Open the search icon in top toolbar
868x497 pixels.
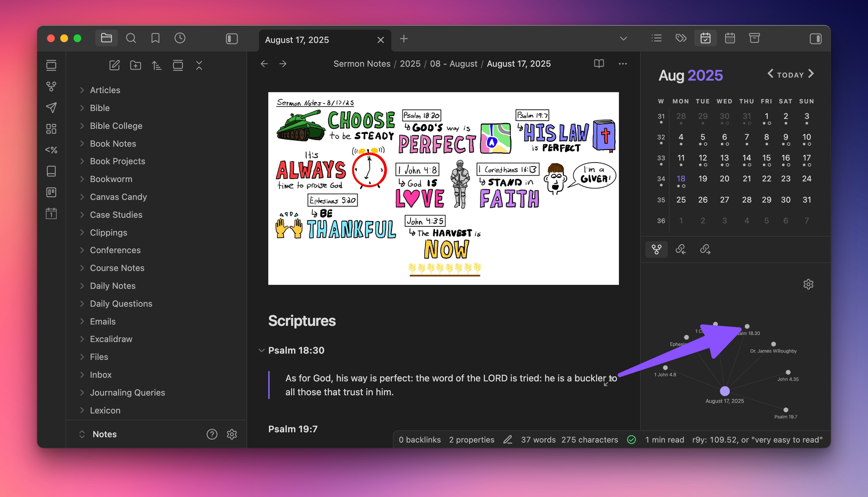(131, 38)
